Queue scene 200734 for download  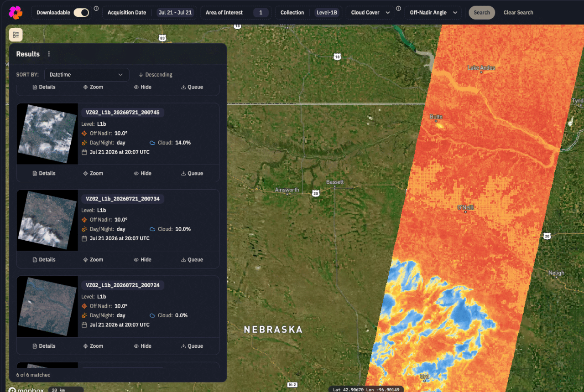click(192, 260)
